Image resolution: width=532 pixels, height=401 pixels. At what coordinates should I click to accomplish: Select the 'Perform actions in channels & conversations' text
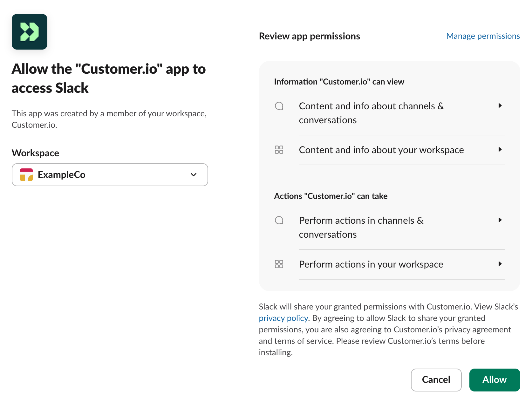[361, 227]
